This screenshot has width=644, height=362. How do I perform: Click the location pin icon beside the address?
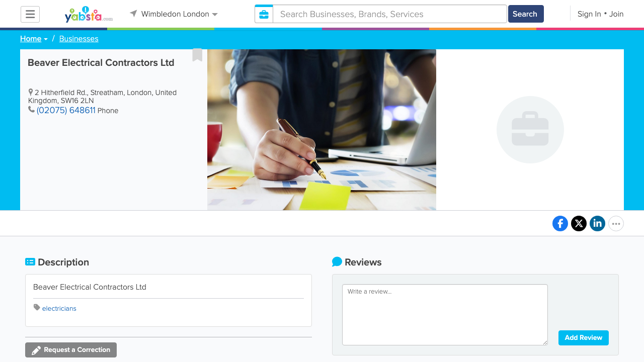click(x=30, y=92)
